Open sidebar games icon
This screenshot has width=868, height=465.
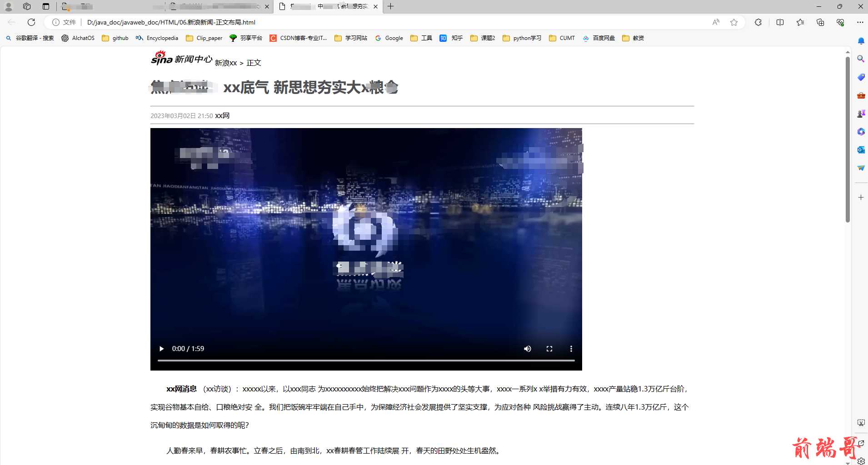pos(861,114)
